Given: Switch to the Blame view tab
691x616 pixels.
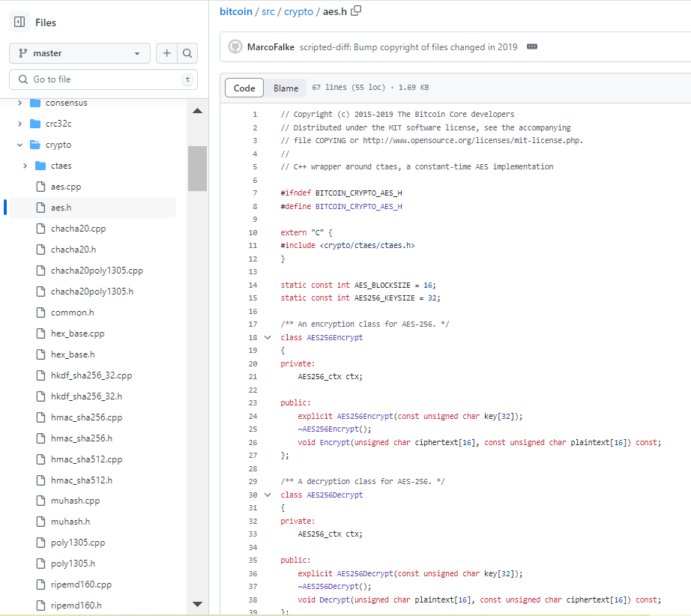Looking at the screenshot, I should (x=286, y=88).
